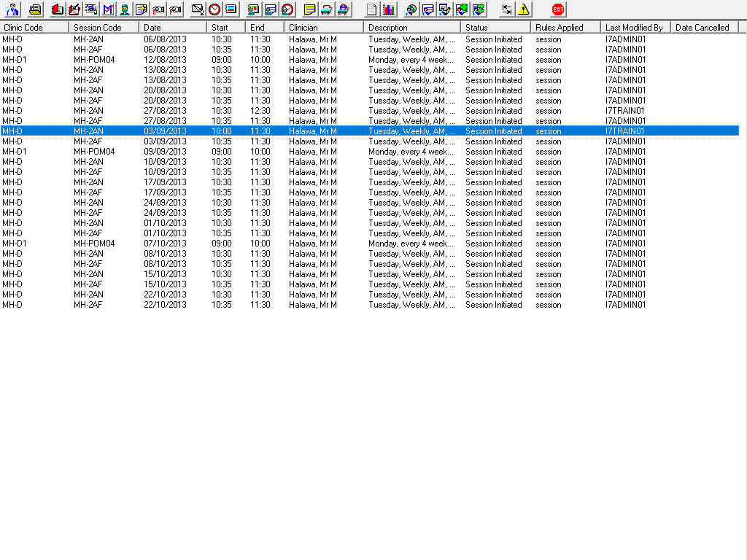This screenshot has height=560, width=747.
Task: Select the MH-2AF row dated 01/10/2013
Action: (370, 233)
